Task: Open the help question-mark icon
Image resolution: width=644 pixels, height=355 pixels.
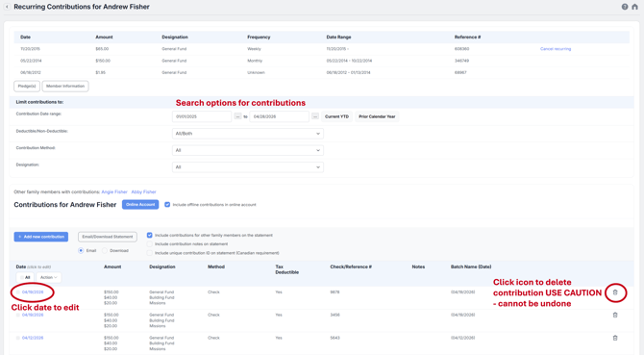Action: tap(624, 7)
